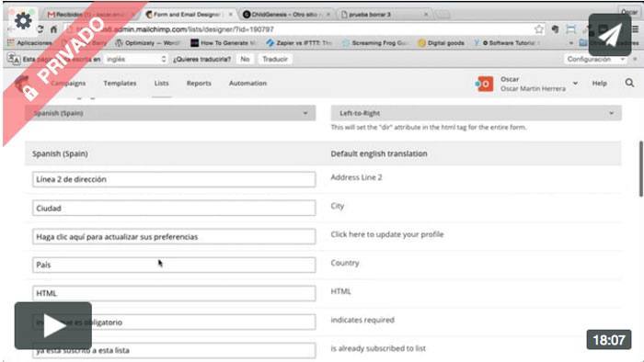The height and width of the screenshot is (362, 644).
Task: Open the Templates menu in MailChimp
Action: (x=120, y=84)
